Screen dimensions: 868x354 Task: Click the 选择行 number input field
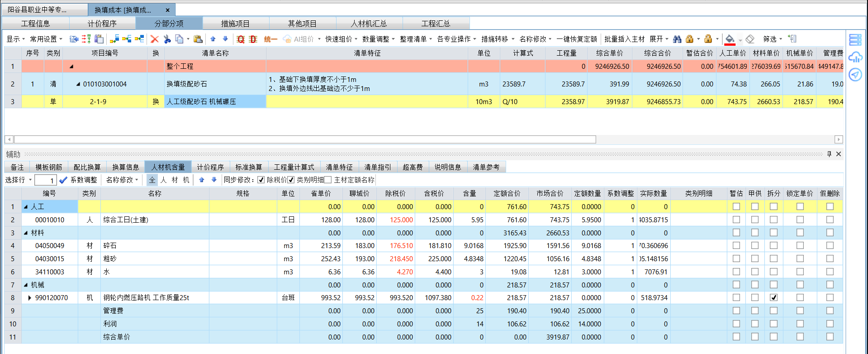(x=45, y=181)
